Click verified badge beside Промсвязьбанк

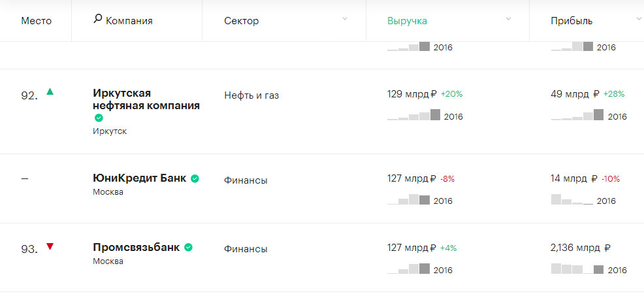188,247
